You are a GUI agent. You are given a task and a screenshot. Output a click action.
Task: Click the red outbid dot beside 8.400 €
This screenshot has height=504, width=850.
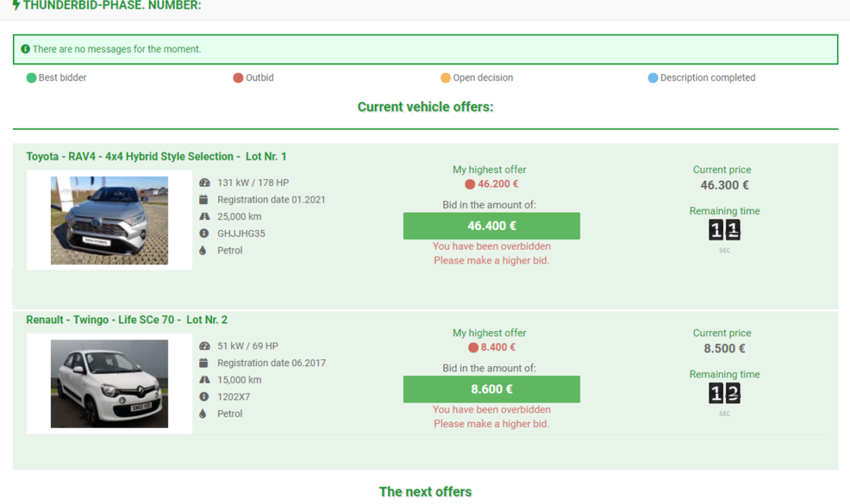coord(473,347)
